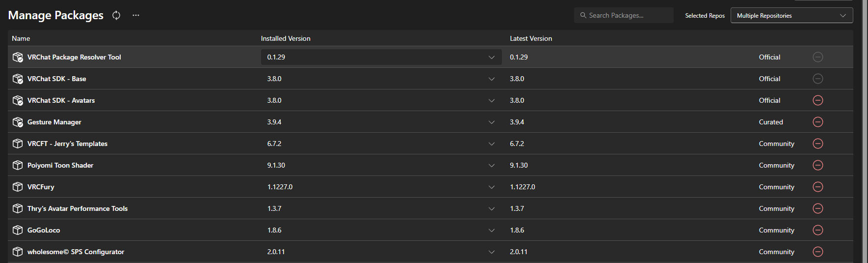Screen dimensions: 868x263
Task: Select the VRCFury package name
Action: [x=41, y=187]
